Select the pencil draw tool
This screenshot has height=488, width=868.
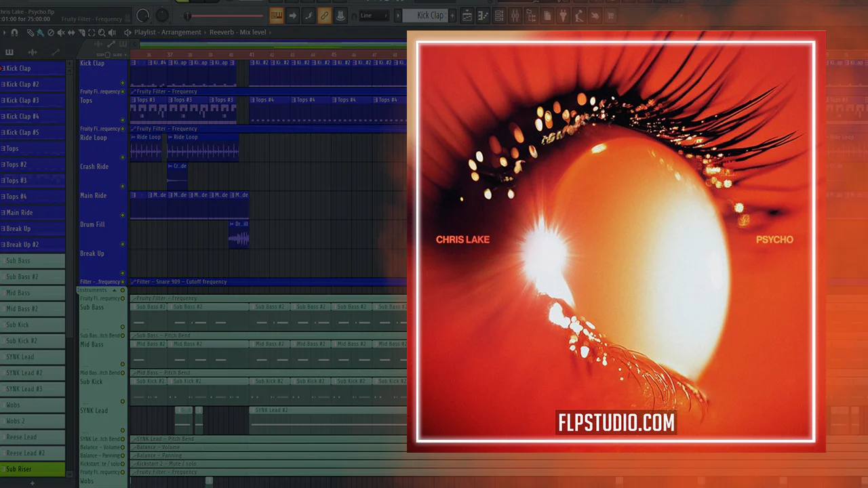[31, 33]
